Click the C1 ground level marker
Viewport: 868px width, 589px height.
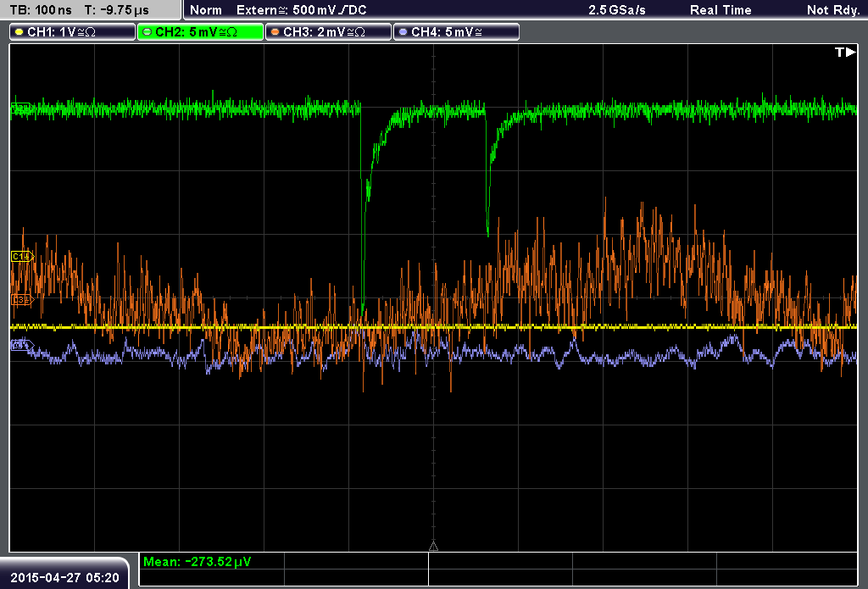22,256
